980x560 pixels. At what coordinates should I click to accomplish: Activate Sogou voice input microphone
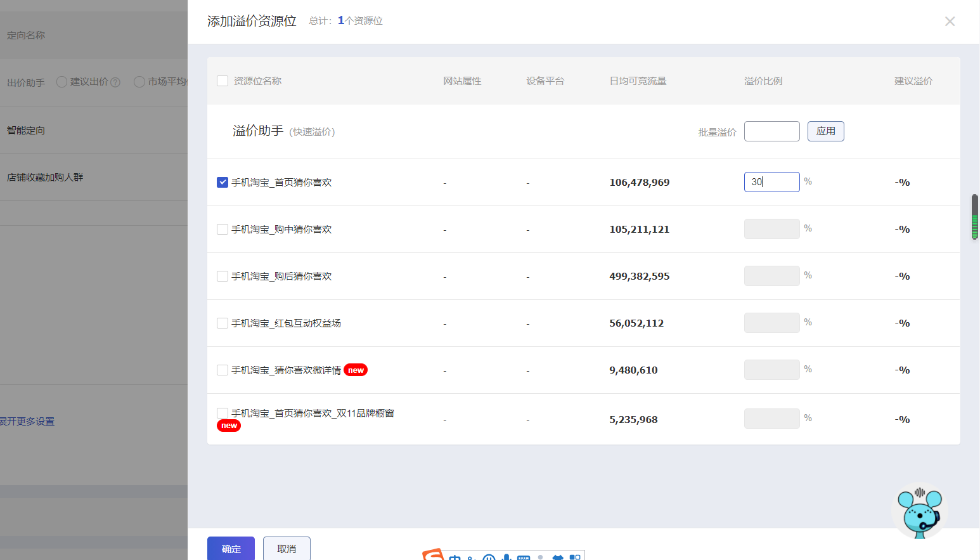[x=506, y=557]
